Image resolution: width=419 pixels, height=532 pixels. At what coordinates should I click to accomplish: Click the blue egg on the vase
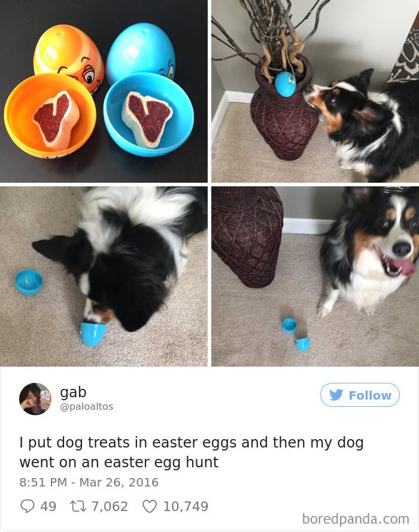click(x=285, y=83)
